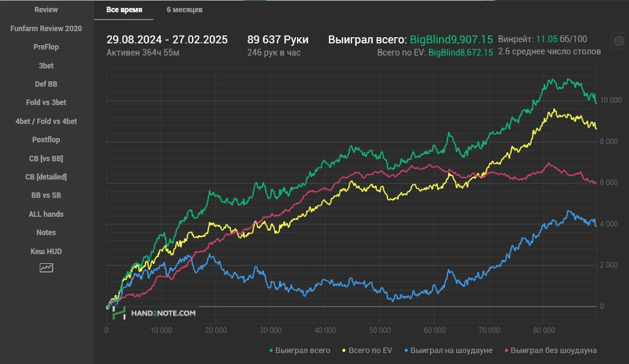Screen dimensions: 629x364
Task: Open the Review section in the sidebar
Action: point(46,10)
